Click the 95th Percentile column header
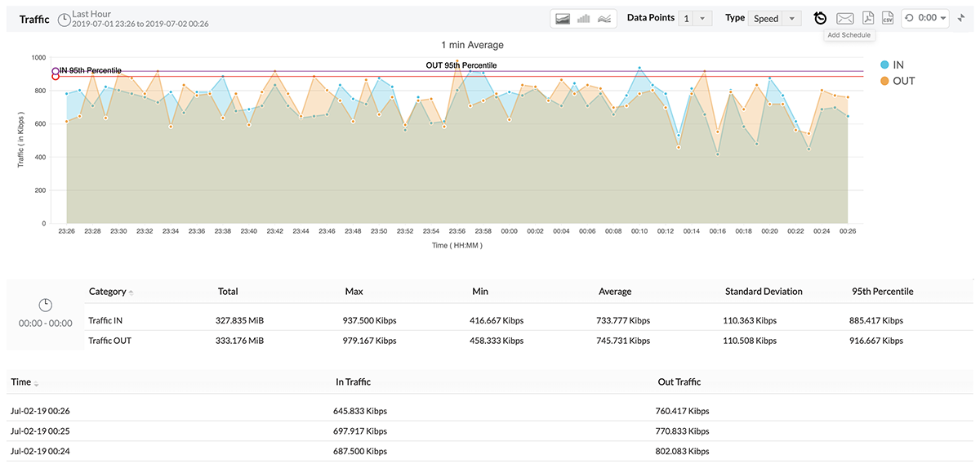980x464 pixels. [x=882, y=292]
